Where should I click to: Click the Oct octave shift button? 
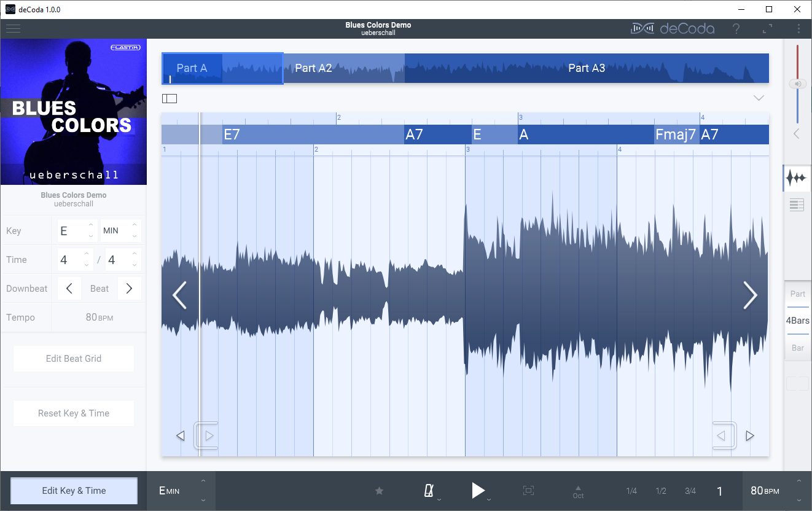[578, 491]
